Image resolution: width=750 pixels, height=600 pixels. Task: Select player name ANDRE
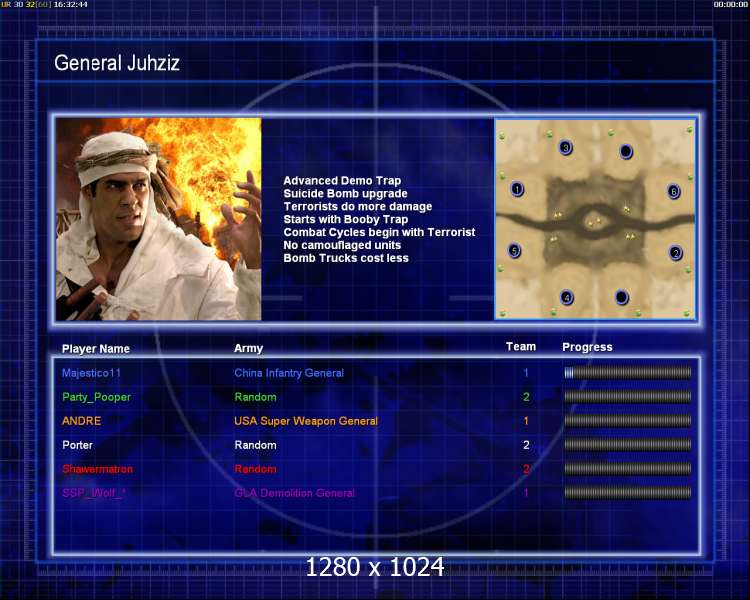coord(81,421)
